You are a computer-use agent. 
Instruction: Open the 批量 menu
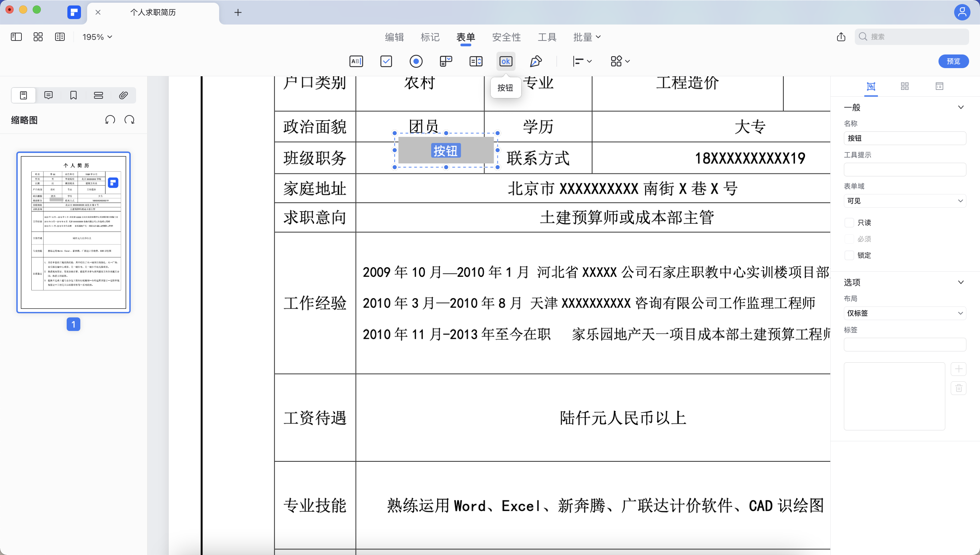click(x=587, y=37)
